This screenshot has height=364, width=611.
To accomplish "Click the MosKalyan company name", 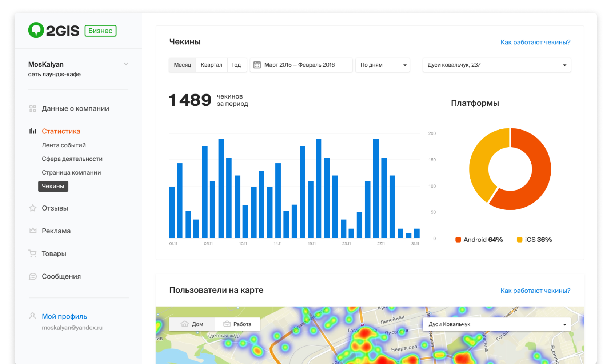I will click(x=46, y=64).
